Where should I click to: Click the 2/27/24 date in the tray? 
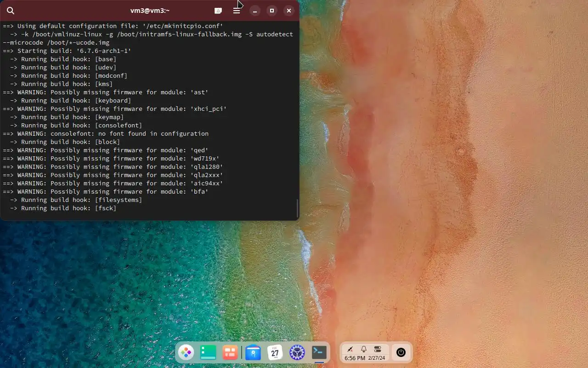point(377,358)
